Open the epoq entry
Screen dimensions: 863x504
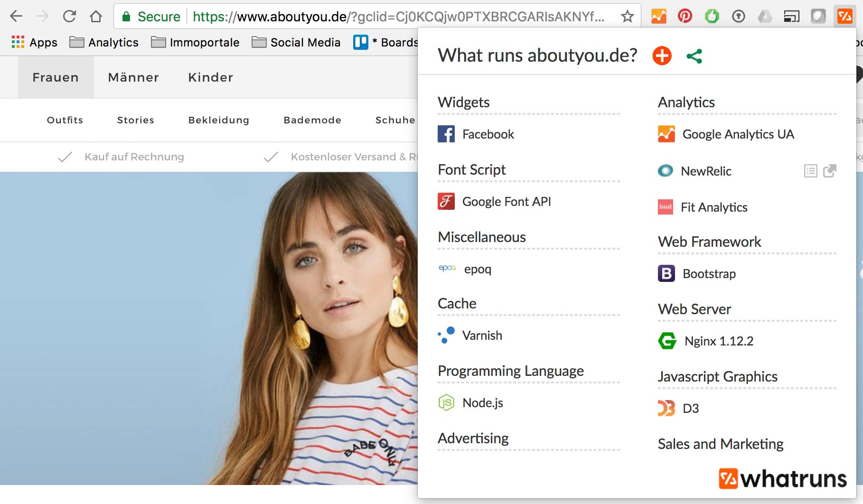pos(478,269)
